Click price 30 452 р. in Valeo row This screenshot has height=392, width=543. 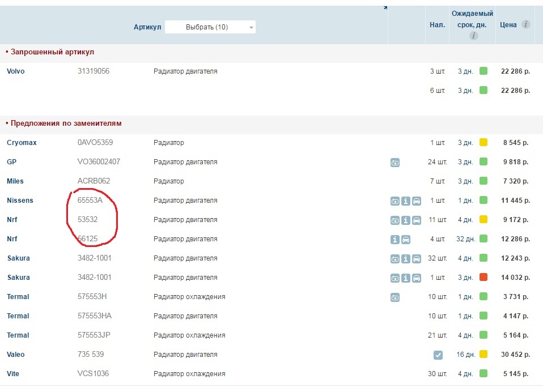tap(515, 354)
